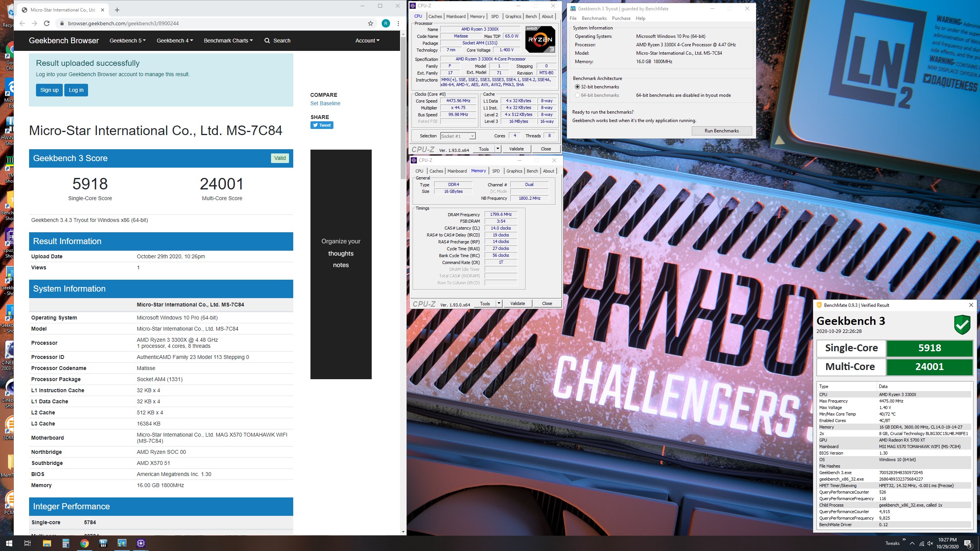Click Run Benchmarks button
The image size is (980, 551).
722,131
